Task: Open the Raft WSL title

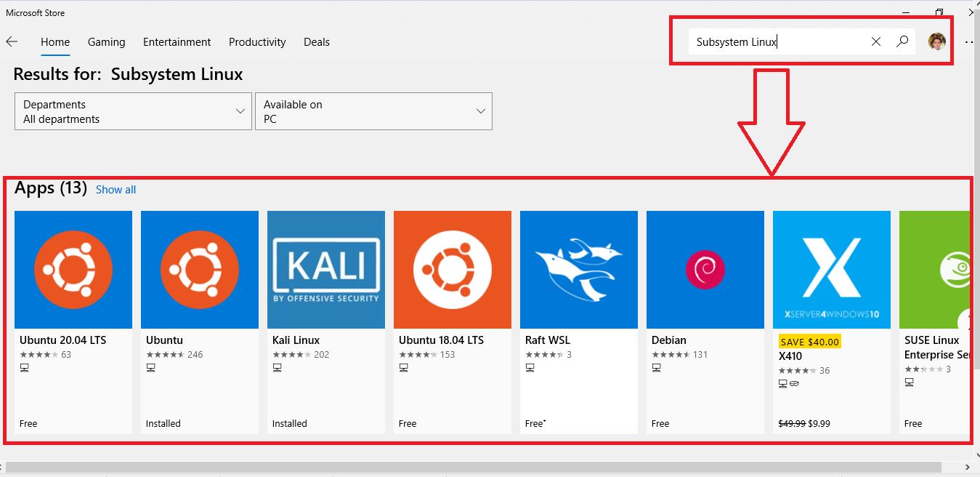Action: pyautogui.click(x=548, y=340)
